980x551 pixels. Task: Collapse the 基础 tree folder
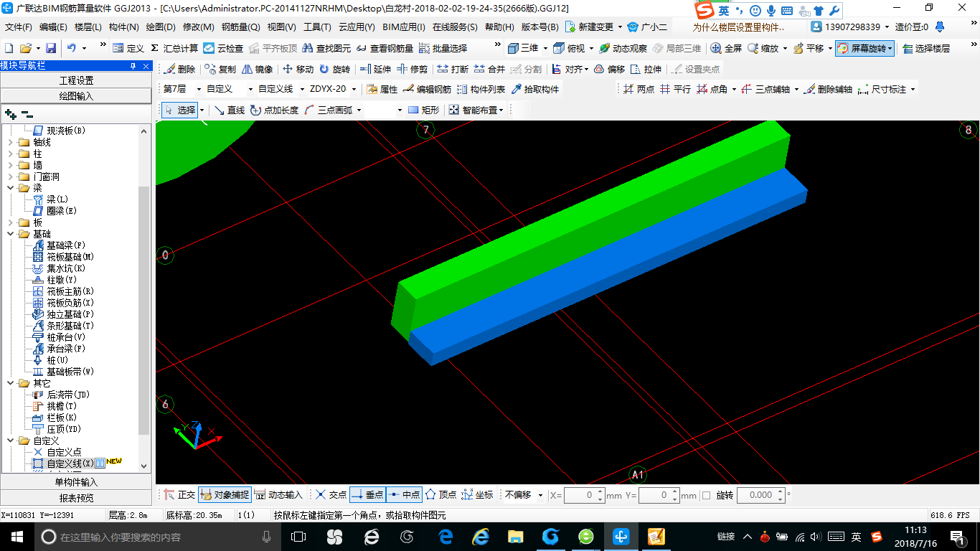(10, 234)
